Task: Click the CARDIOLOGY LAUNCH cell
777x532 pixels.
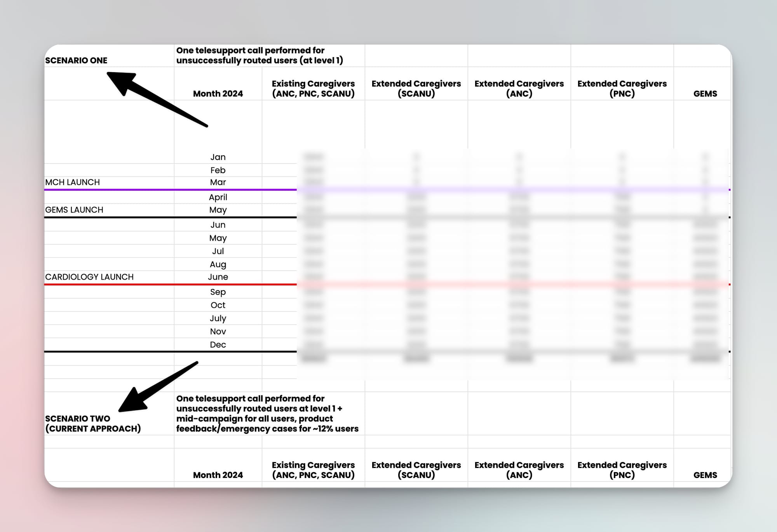Action: click(x=89, y=277)
